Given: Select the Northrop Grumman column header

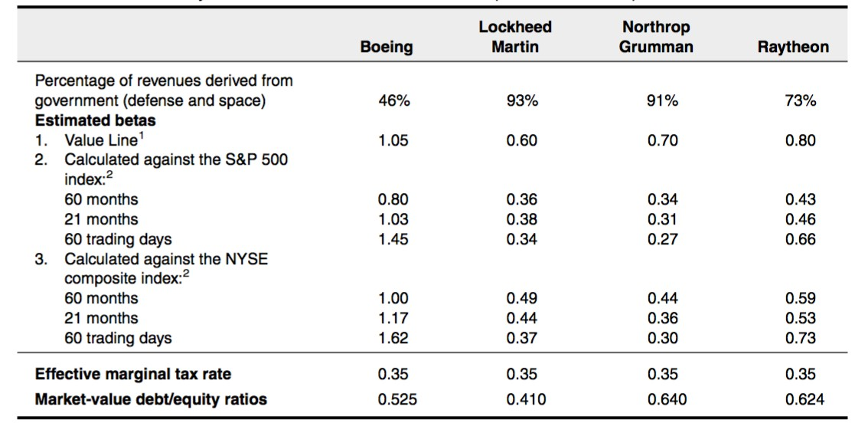Looking at the screenshot, I should tap(658, 37).
